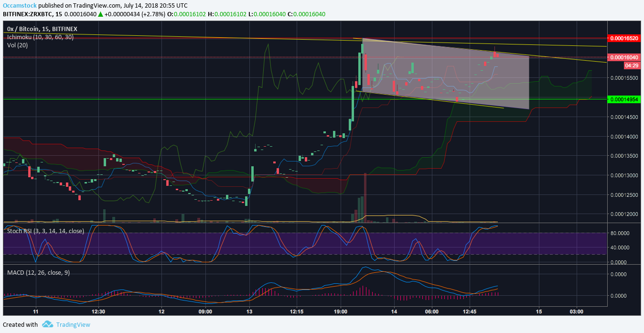644x333 pixels.
Task: Click the 0x / Bitcoin, 15, BITFINEX chart title
Action: pos(42,29)
